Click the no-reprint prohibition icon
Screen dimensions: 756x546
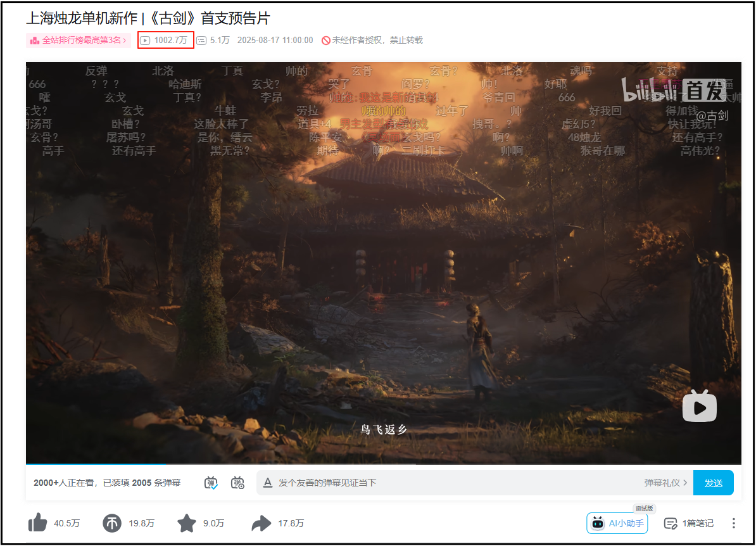326,41
